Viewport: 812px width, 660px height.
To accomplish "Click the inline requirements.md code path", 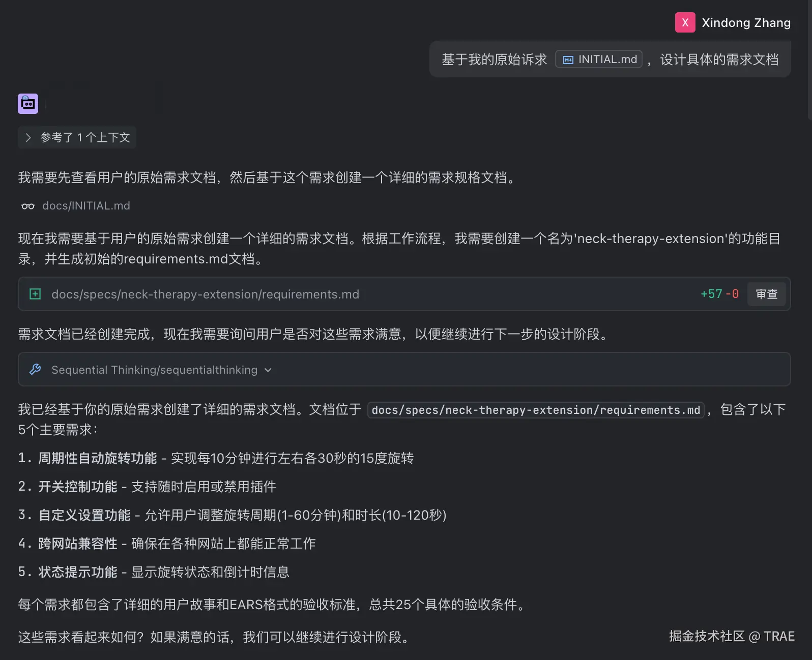I will click(536, 410).
